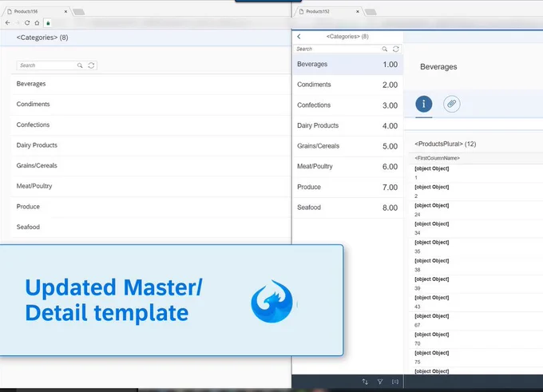The width and height of the screenshot is (543, 392).
Task: Reload the page in the left browser window
Action: [x=27, y=23]
